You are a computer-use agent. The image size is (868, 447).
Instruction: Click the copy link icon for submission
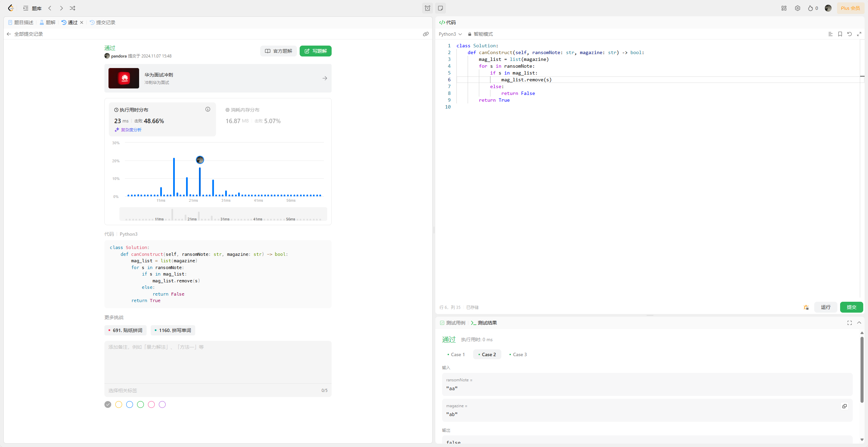425,34
